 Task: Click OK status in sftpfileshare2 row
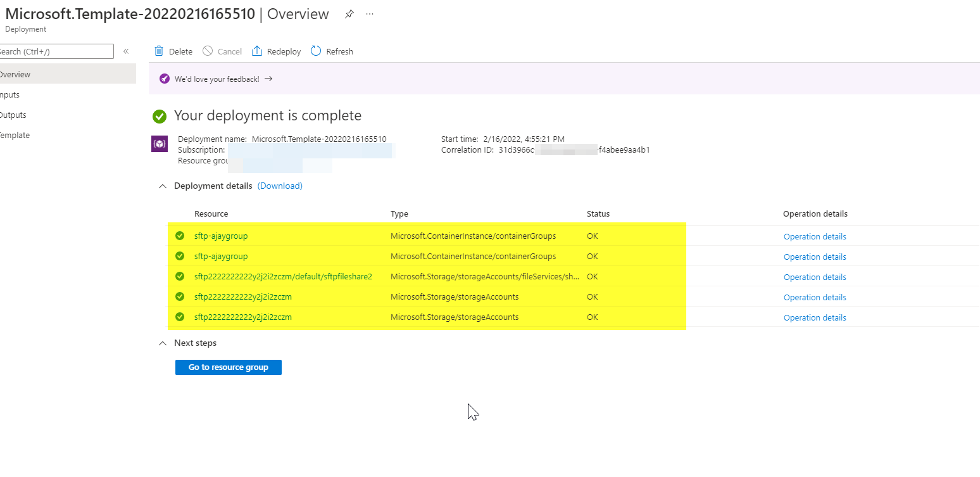tap(593, 277)
